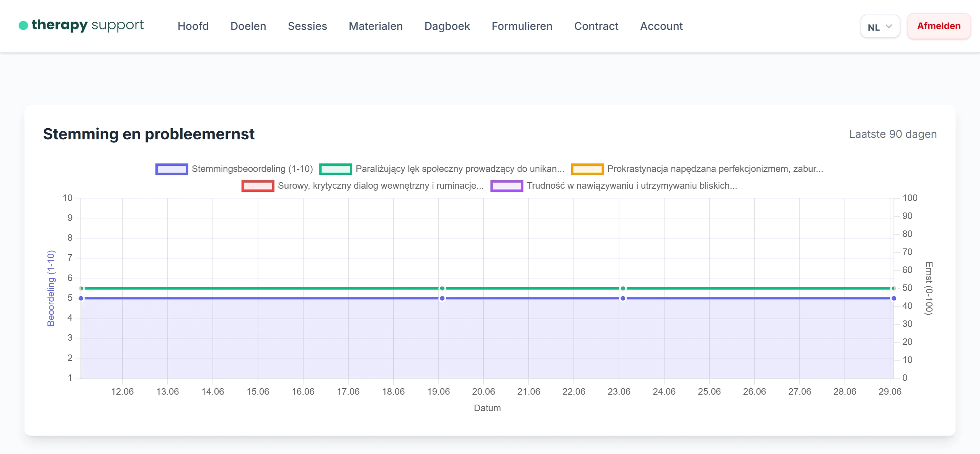Toggle the orange Prokrastynacja legend swatch

pyautogui.click(x=587, y=169)
